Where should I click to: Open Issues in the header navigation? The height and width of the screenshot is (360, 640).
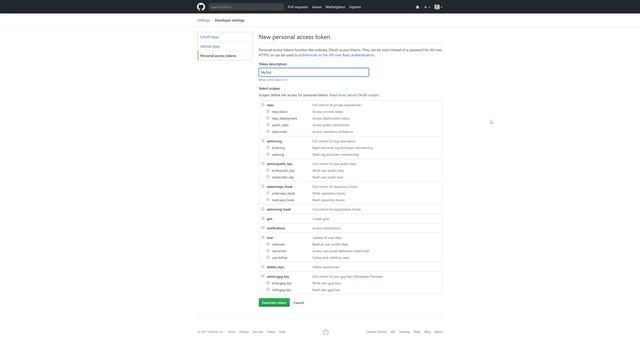[317, 7]
